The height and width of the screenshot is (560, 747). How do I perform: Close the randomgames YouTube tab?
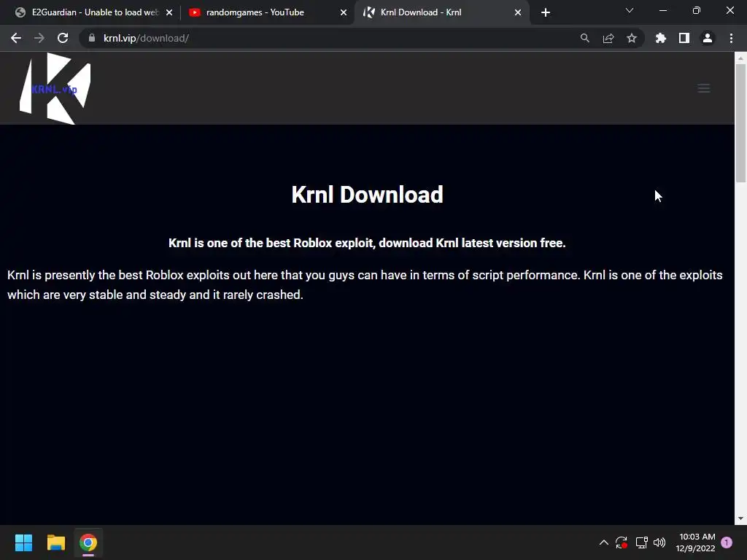tap(344, 12)
